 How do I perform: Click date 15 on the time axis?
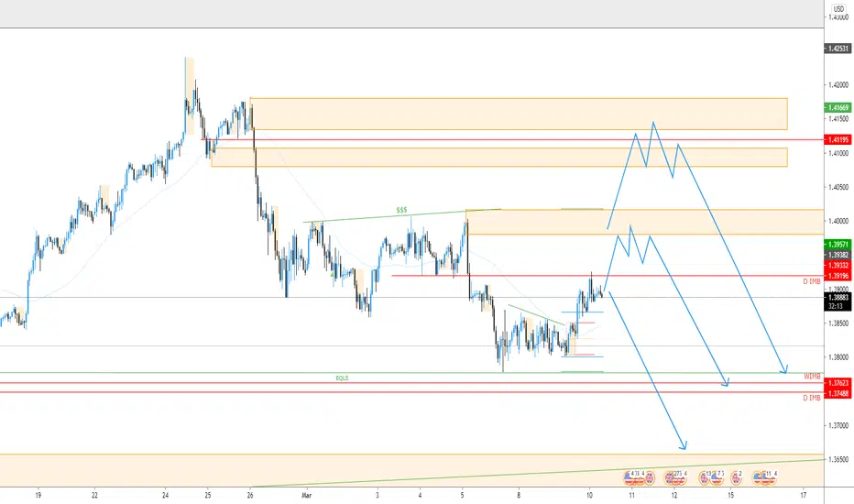coord(731,495)
